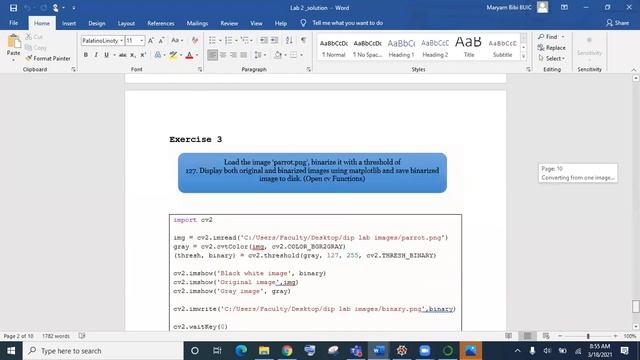Expand the Styles gallery
The image size is (640, 360).
[x=523, y=57]
